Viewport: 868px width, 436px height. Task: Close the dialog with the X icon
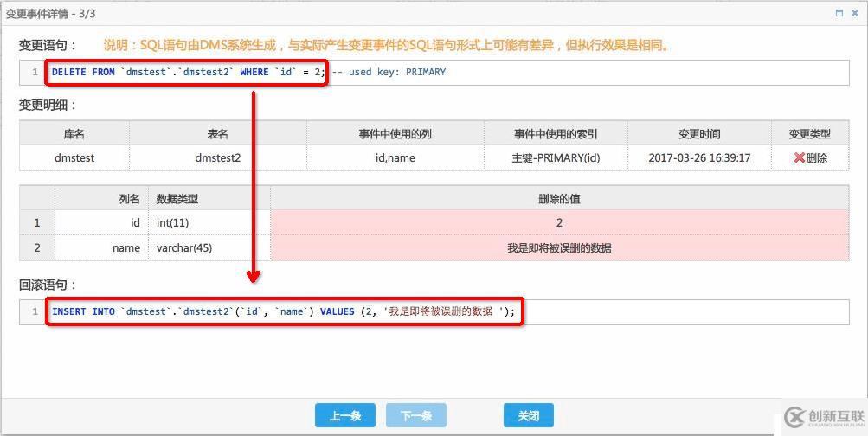855,13
